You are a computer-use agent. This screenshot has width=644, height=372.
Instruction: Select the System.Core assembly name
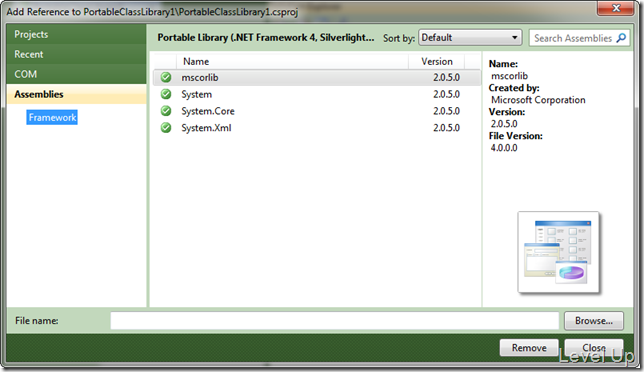[x=208, y=111]
